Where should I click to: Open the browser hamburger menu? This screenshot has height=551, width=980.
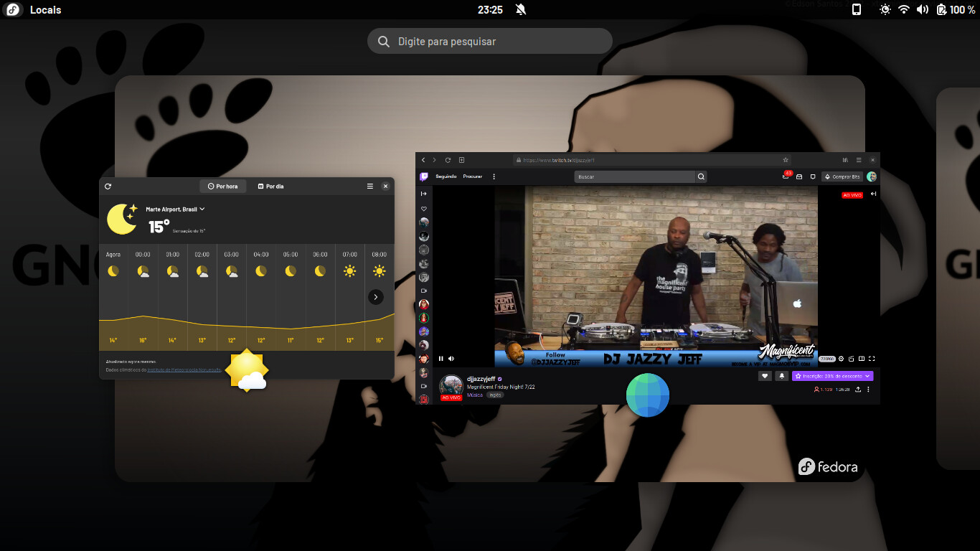coord(859,160)
